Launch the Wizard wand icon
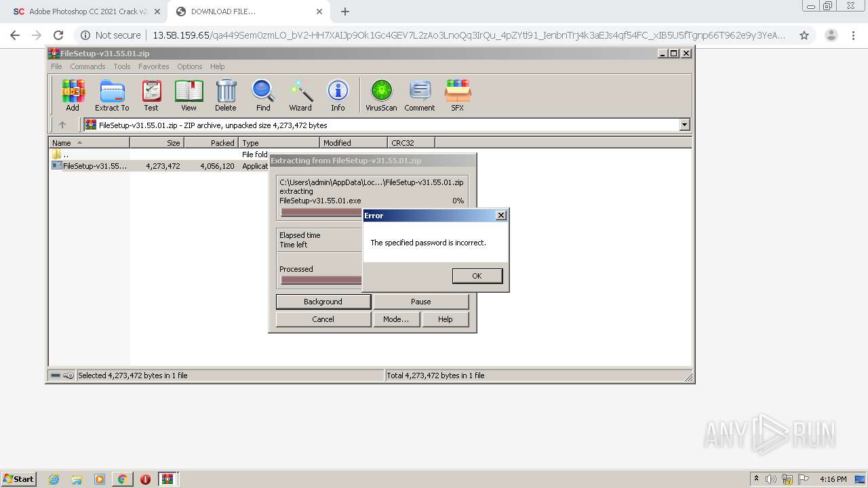This screenshot has width=868, height=488. pyautogui.click(x=300, y=96)
